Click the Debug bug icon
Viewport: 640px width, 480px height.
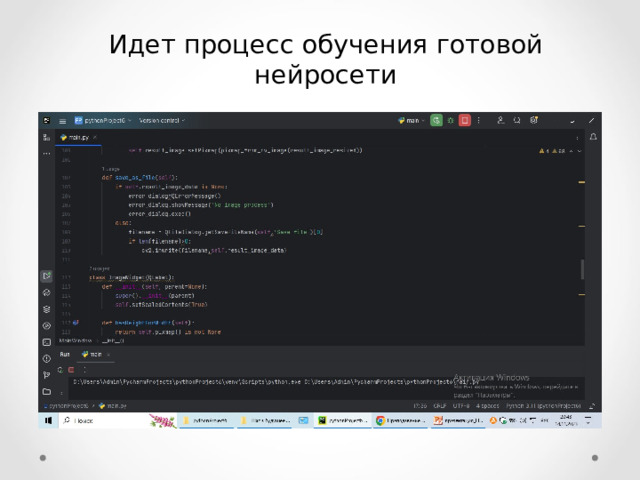click(451, 120)
